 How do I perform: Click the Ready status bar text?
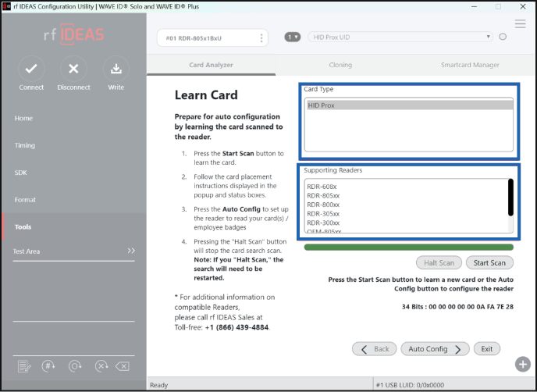tap(159, 385)
